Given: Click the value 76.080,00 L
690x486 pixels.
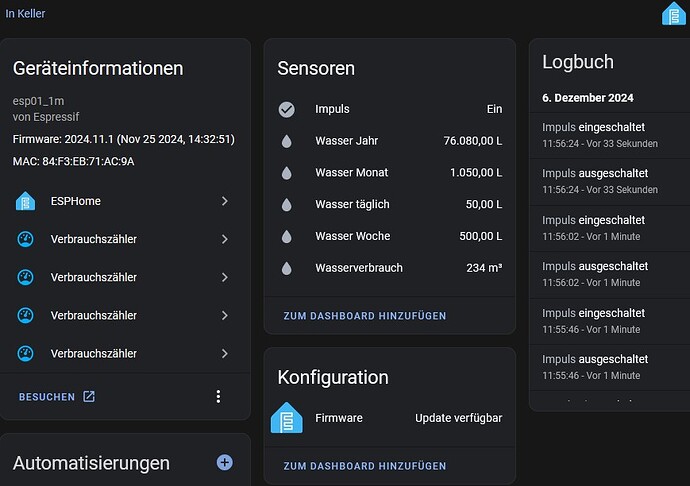Looking at the screenshot, I should [473, 141].
